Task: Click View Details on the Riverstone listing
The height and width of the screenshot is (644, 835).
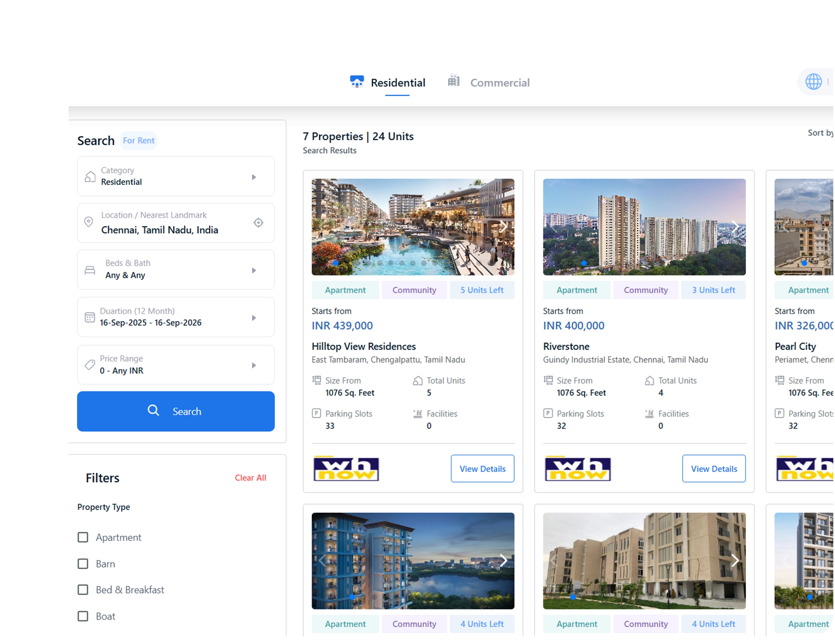Action: (x=713, y=469)
